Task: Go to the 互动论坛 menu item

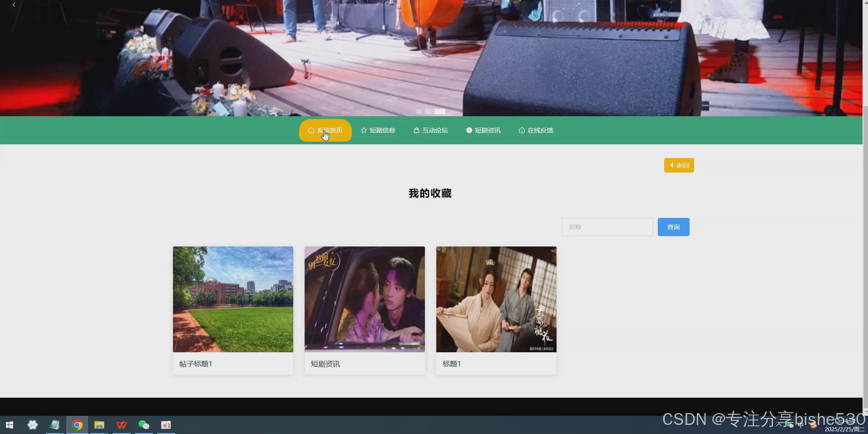Action: tap(430, 130)
